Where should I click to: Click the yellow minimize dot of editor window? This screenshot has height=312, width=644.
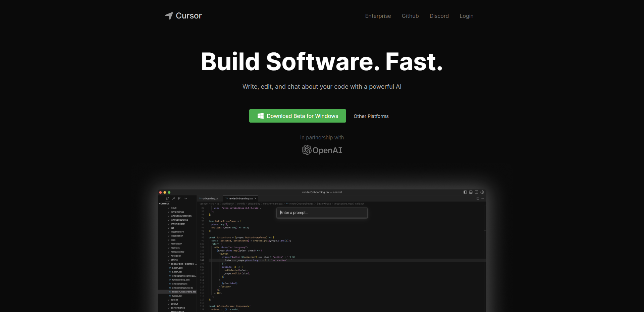(165, 192)
